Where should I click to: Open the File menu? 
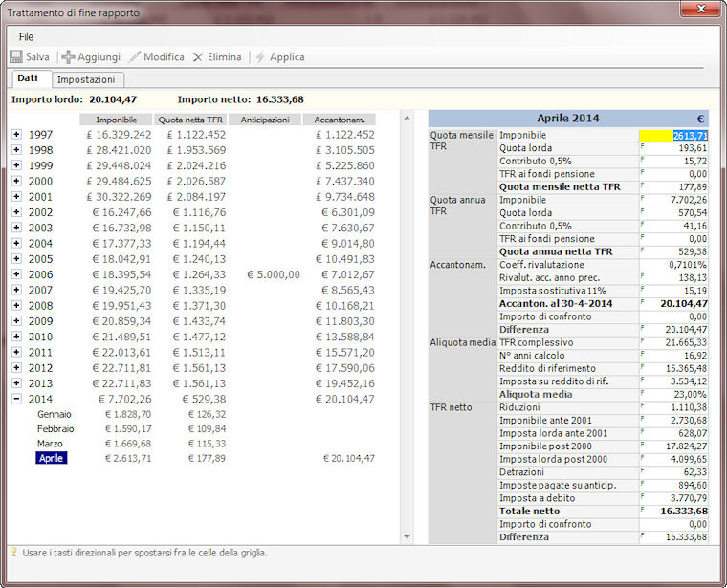click(x=26, y=36)
